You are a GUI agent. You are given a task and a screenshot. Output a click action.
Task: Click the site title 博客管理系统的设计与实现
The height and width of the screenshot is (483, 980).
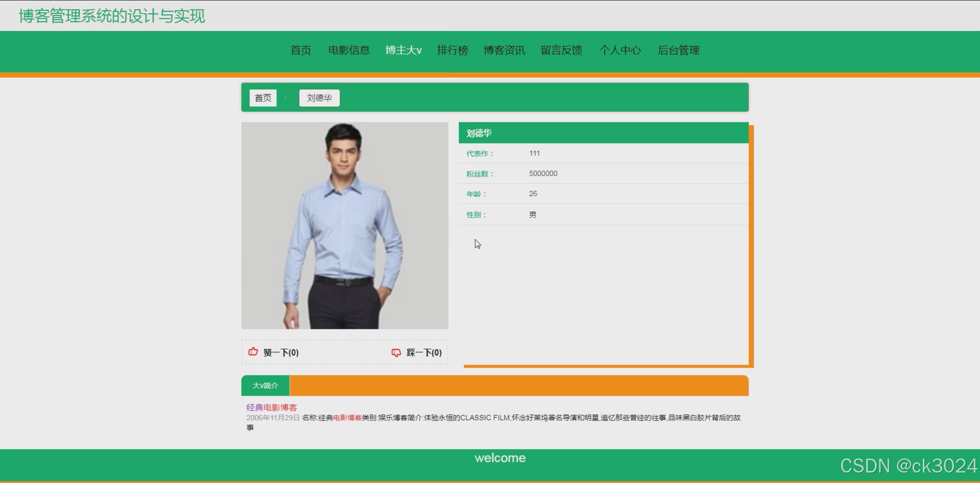[x=111, y=16]
